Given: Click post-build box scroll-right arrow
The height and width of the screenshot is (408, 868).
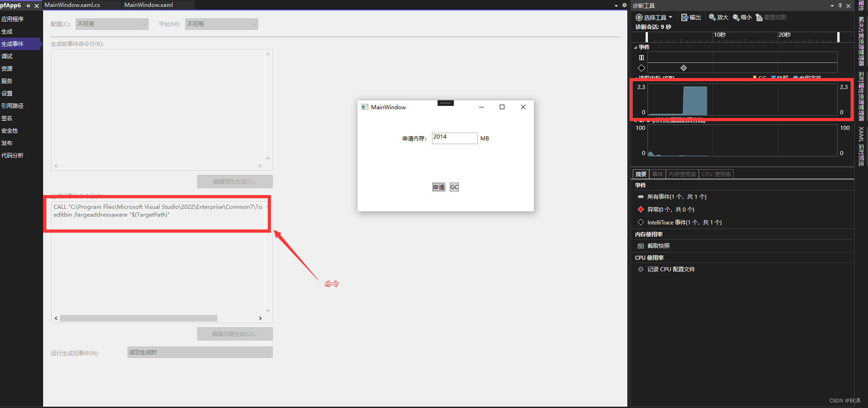Looking at the screenshot, I should pyautogui.click(x=260, y=318).
